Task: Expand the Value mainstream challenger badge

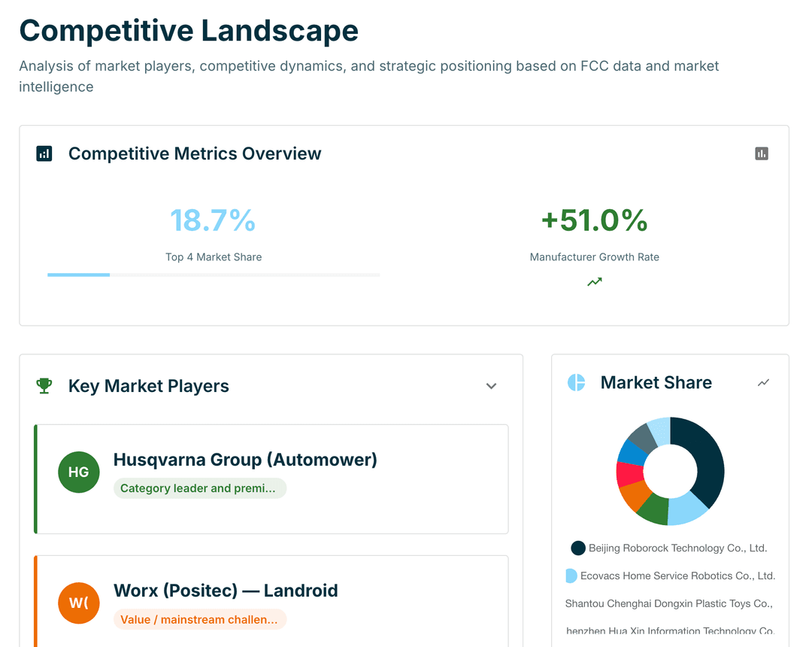Action: tap(199, 618)
